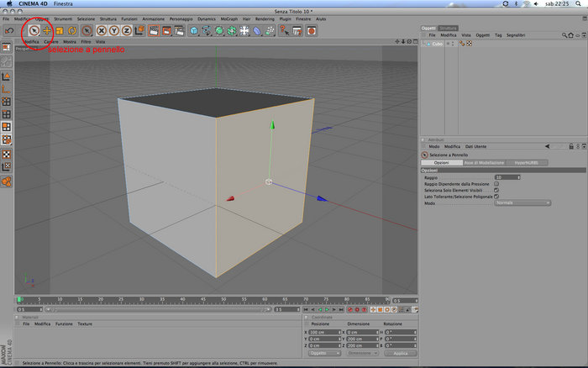
Task: Open the Modo Normale dropdown
Action: (522, 203)
